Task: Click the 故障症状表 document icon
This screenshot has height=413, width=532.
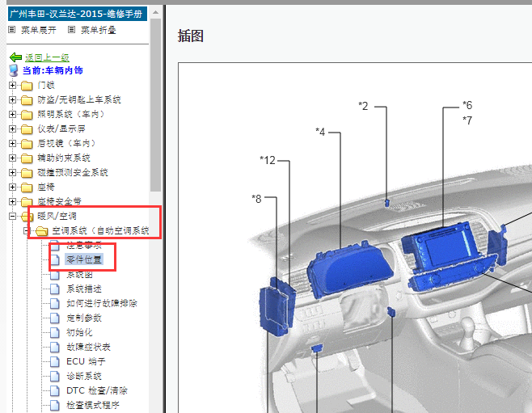Action: pyautogui.click(x=55, y=348)
